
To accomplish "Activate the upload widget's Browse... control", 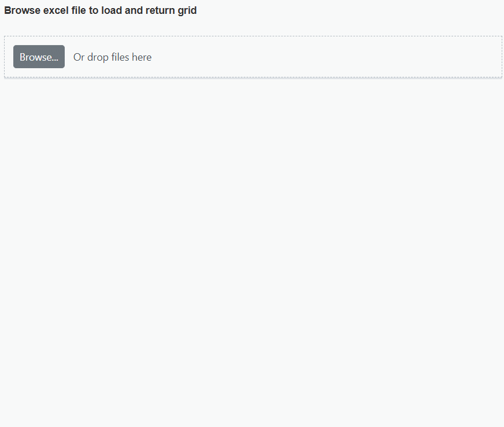I will click(39, 57).
